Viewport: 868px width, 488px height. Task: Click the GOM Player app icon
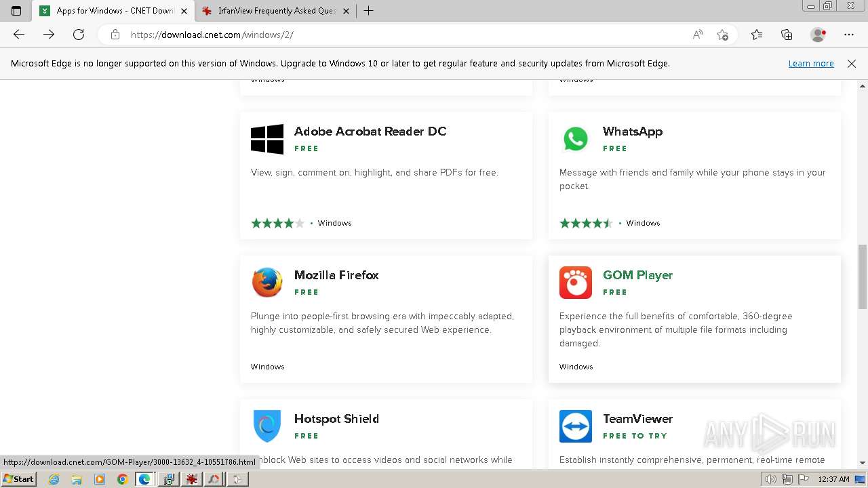coord(576,283)
